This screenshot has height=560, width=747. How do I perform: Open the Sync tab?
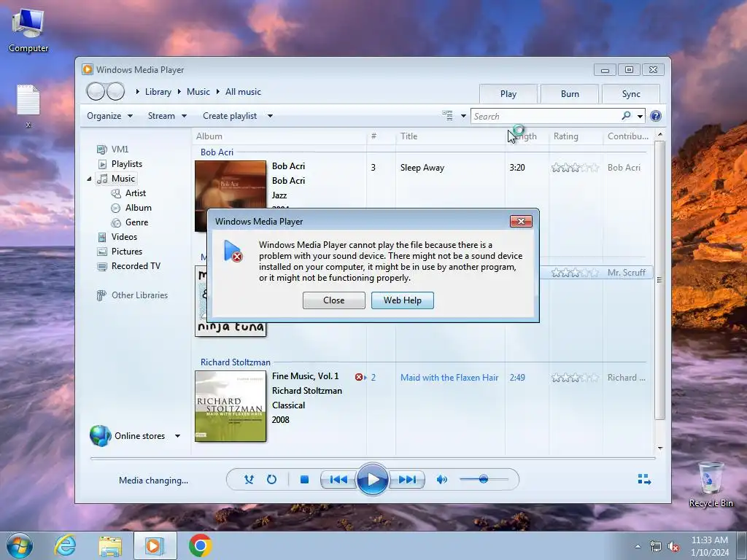[631, 94]
